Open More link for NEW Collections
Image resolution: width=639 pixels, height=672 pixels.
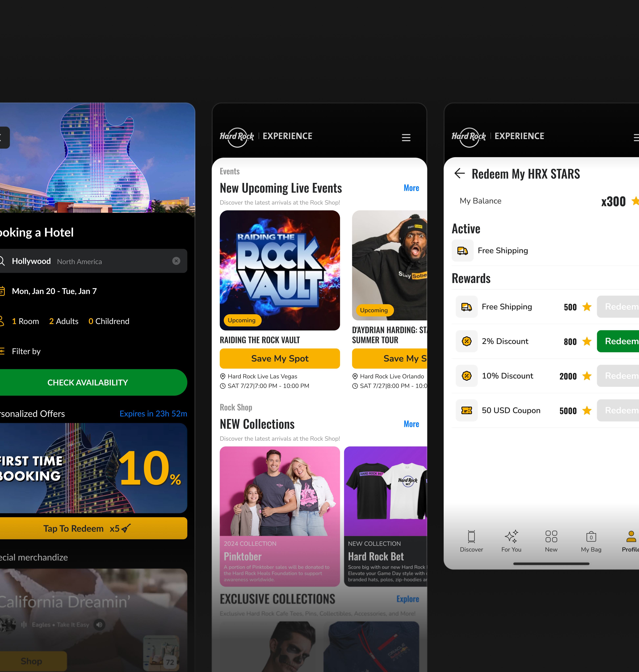coord(411,424)
